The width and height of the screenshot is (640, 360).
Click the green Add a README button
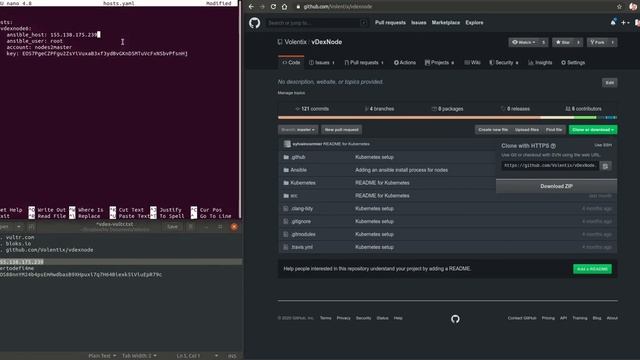pos(592,269)
